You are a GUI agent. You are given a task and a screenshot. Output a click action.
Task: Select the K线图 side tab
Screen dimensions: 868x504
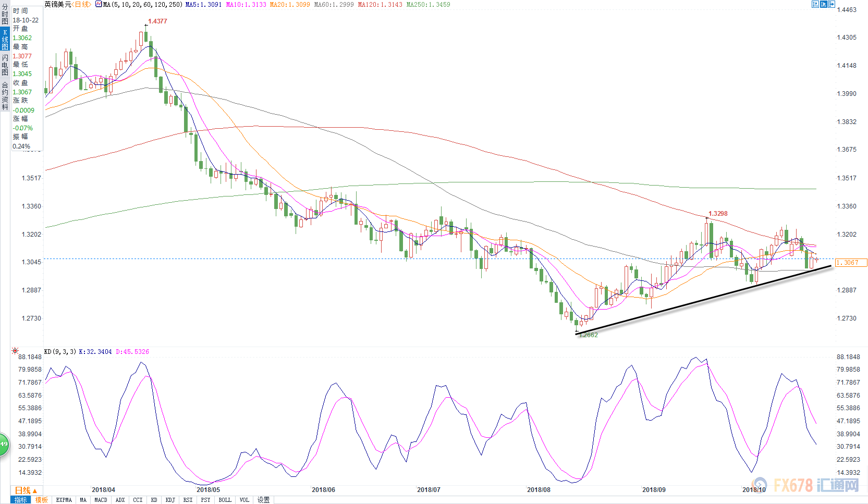click(5, 39)
